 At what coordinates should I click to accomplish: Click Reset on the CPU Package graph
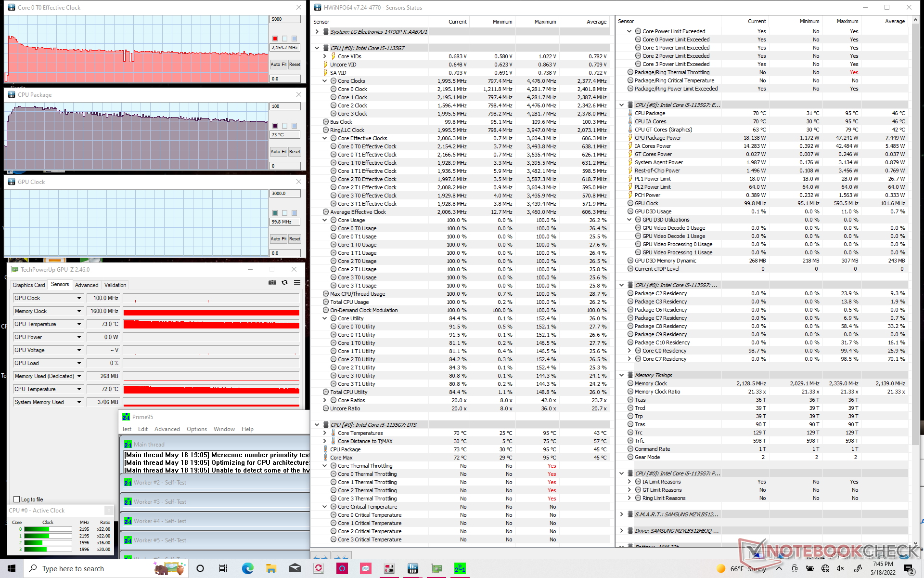point(295,152)
